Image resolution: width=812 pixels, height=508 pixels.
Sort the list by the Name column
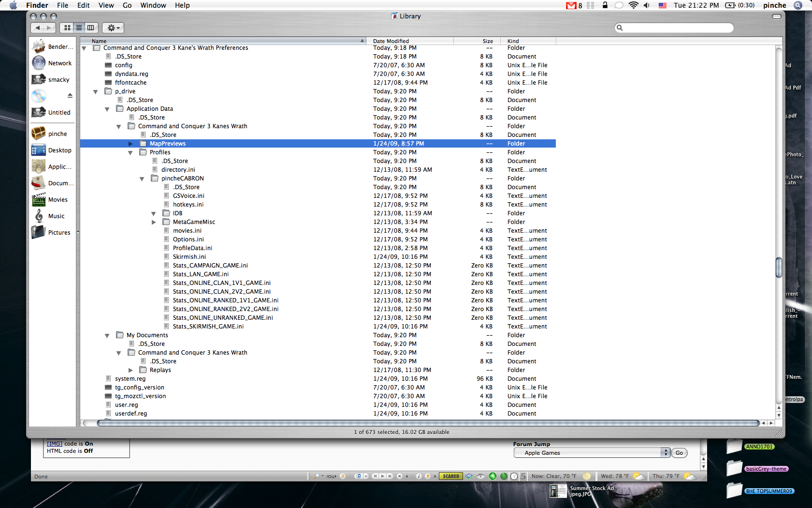pos(223,41)
